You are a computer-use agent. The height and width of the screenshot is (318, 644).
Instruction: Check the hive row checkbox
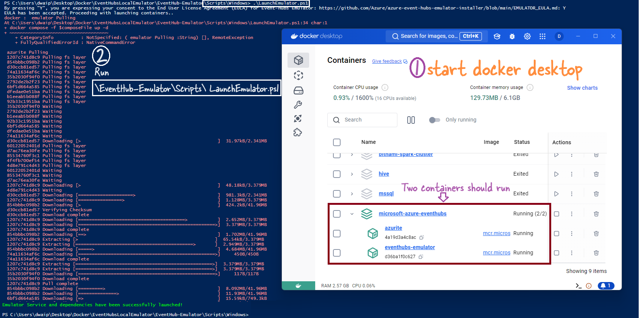[x=337, y=174]
